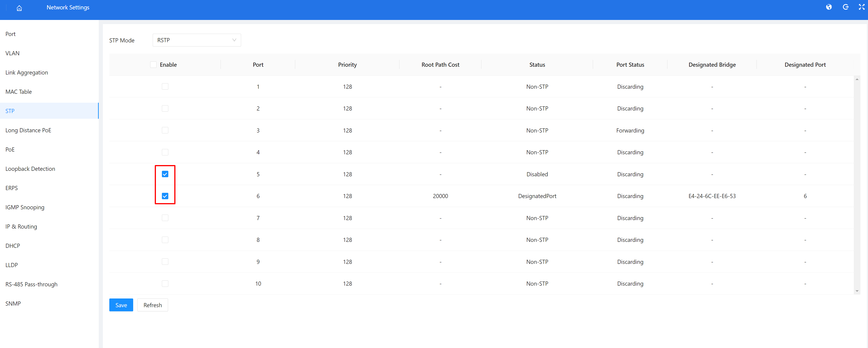Open the VLAN settings page
This screenshot has width=868, height=348.
click(12, 53)
